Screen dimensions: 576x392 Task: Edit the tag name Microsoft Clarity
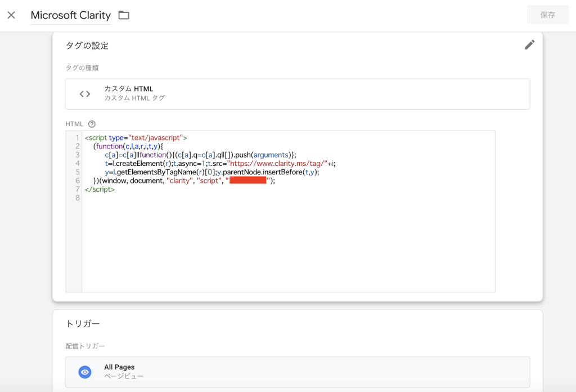pyautogui.click(x=70, y=15)
